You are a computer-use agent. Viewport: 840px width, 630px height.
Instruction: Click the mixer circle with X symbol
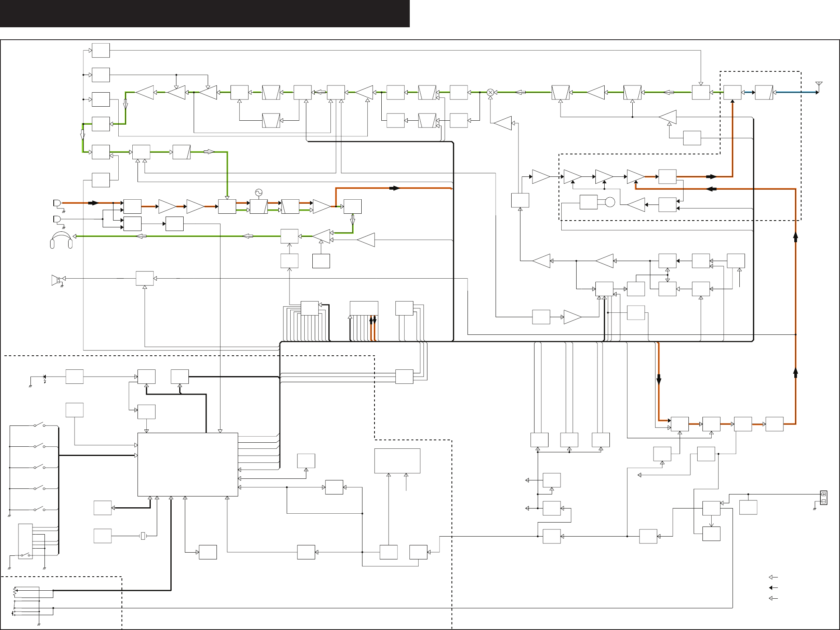pyautogui.click(x=490, y=93)
